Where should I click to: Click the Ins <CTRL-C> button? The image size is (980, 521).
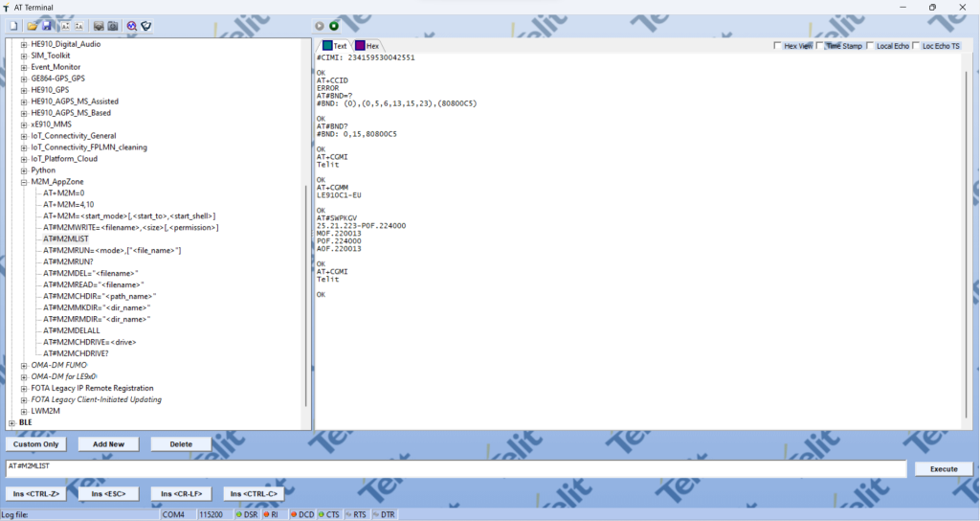[x=254, y=493]
